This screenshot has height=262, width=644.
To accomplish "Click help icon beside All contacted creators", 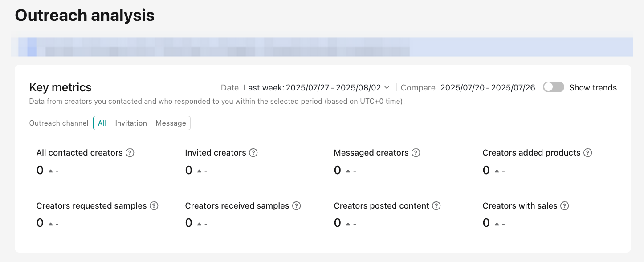I will pos(130,153).
